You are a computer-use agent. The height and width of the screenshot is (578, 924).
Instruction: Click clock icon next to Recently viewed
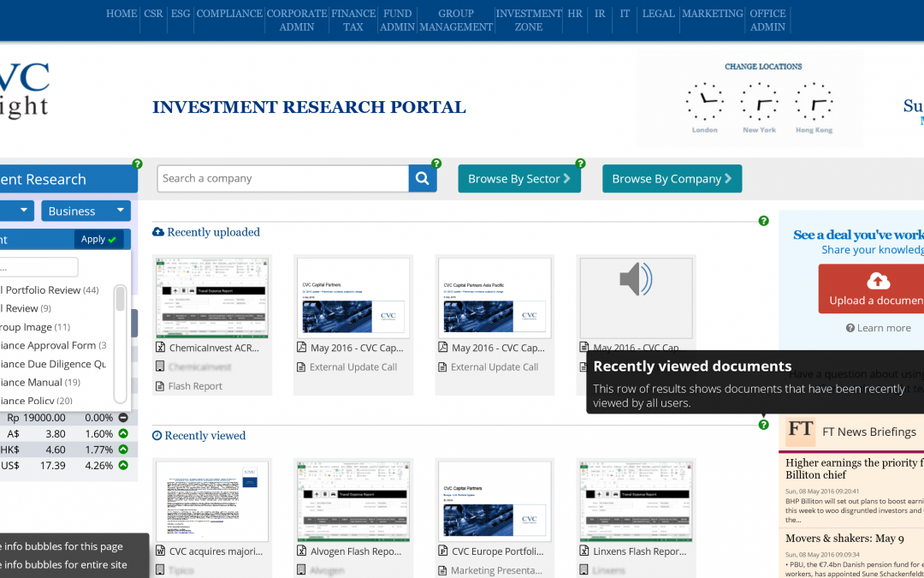(157, 436)
